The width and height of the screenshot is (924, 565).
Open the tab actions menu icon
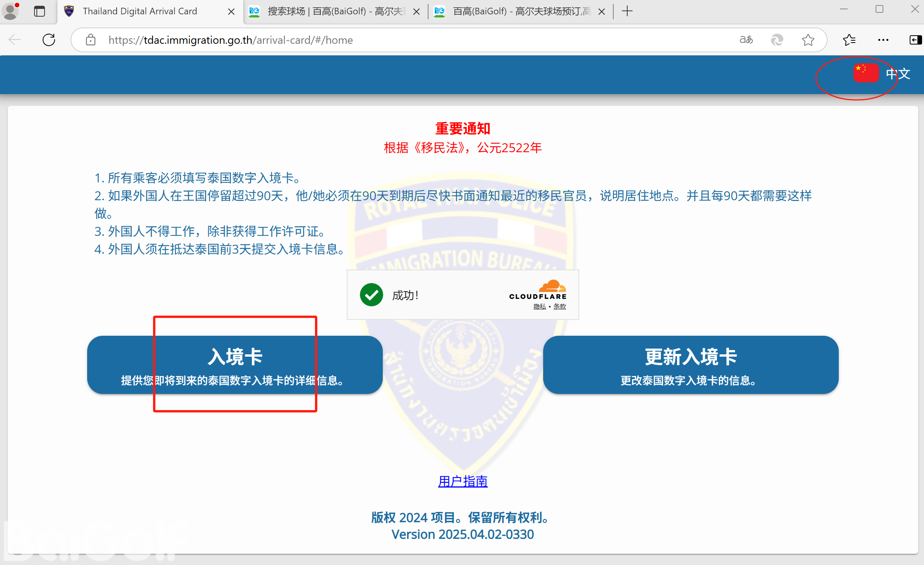pyautogui.click(x=40, y=11)
